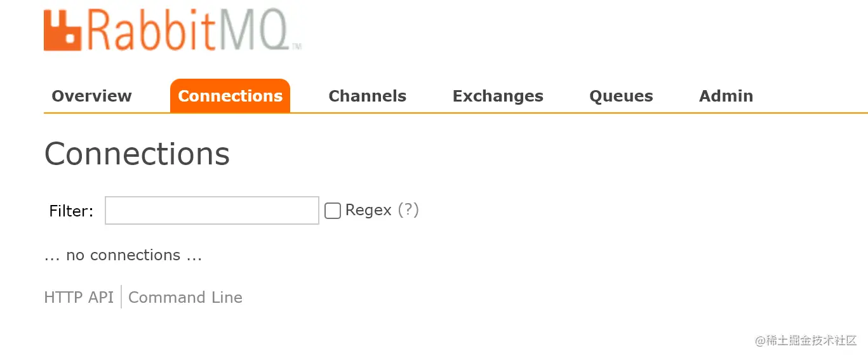Image resolution: width=868 pixels, height=358 pixels.
Task: Click the TM trademark symbol by the logo
Action: click(x=297, y=46)
